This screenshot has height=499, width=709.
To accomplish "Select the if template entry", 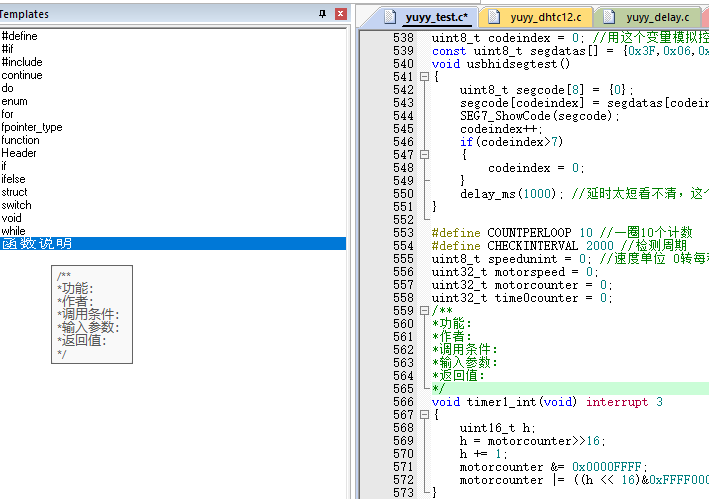I will [173, 166].
